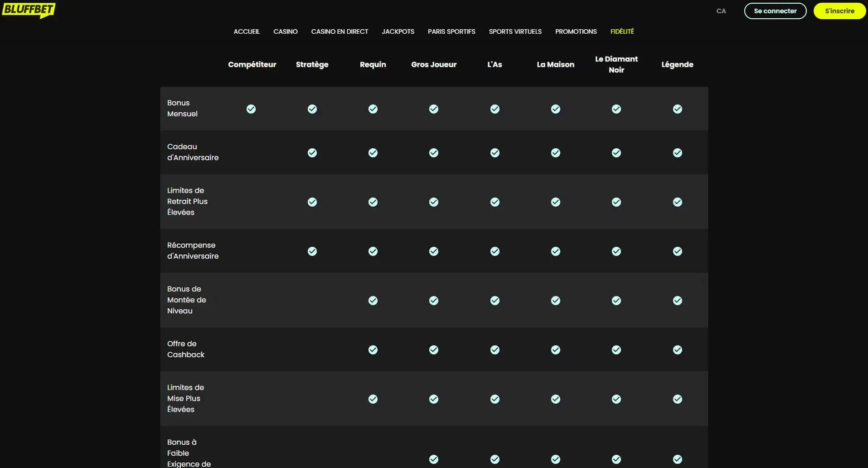This screenshot has height=468, width=868.
Task: Click Bonus de Montée checkmark under Gros Joueur
Action: coord(434,301)
